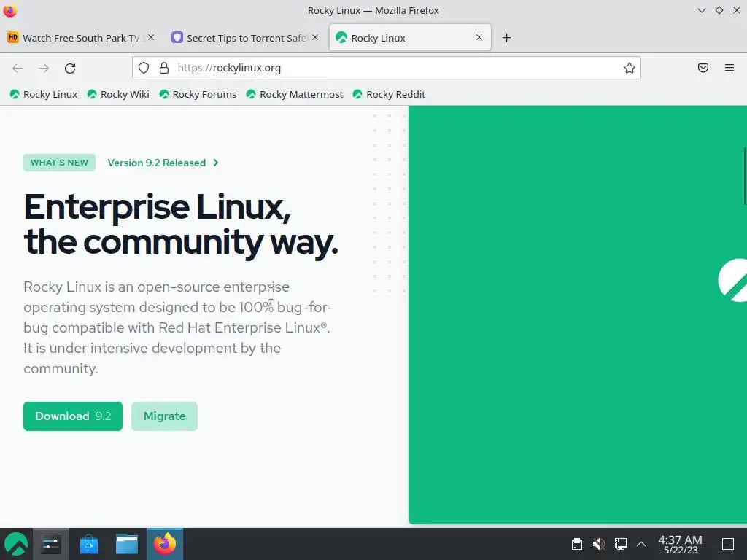
Task: Open network connections tray icon
Action: (620, 544)
